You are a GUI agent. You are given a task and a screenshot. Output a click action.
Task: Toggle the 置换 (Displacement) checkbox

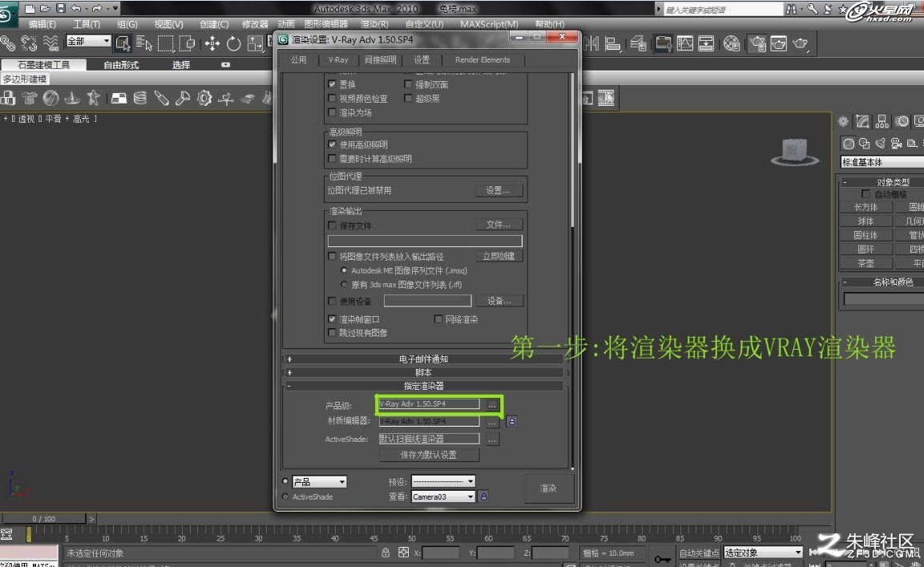(x=332, y=84)
